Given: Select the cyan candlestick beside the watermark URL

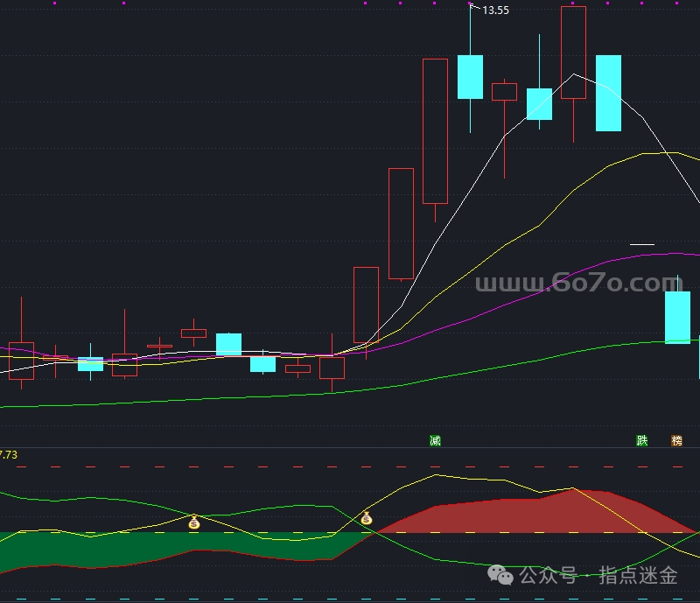Looking at the screenshot, I should point(677,317).
